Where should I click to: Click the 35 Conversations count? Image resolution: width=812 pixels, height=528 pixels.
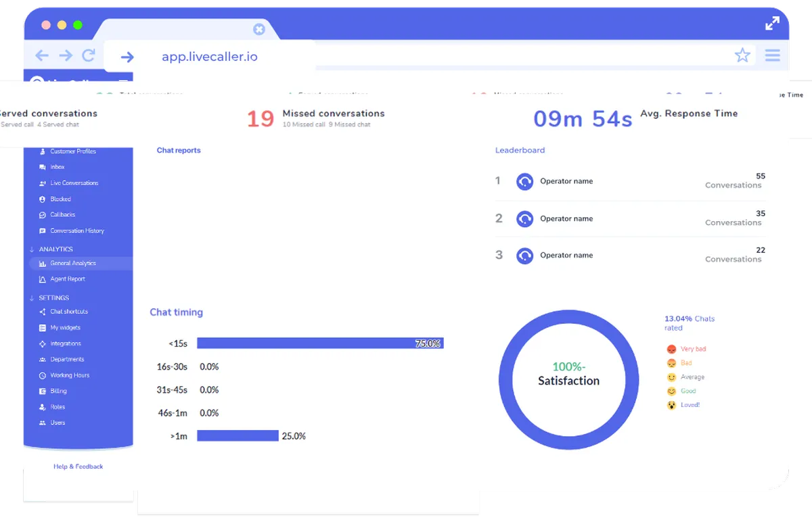pyautogui.click(x=735, y=218)
